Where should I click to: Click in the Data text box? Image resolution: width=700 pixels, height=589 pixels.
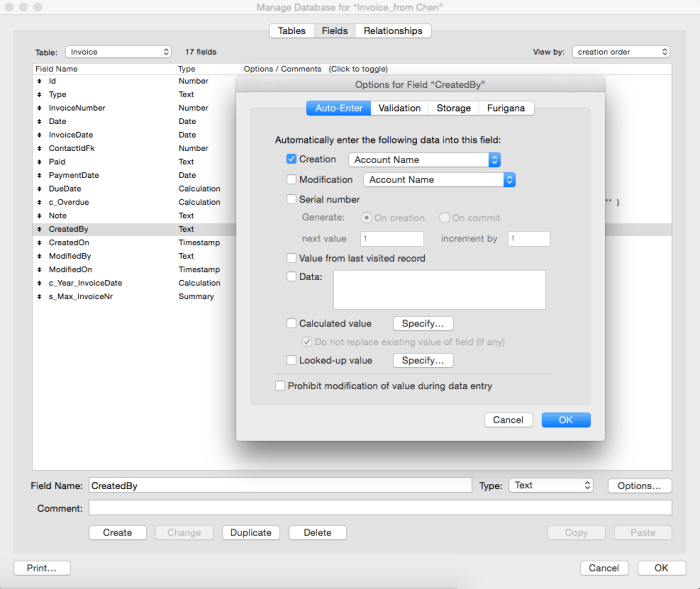(x=439, y=289)
